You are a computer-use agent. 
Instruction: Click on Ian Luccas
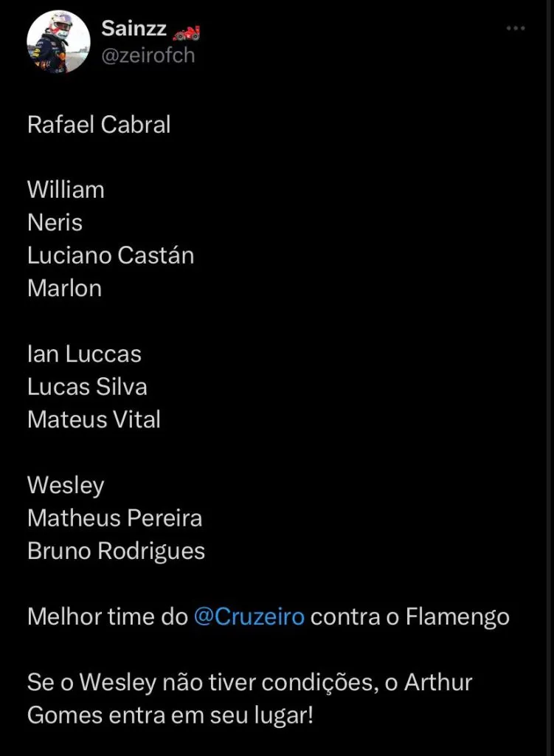click(x=84, y=354)
